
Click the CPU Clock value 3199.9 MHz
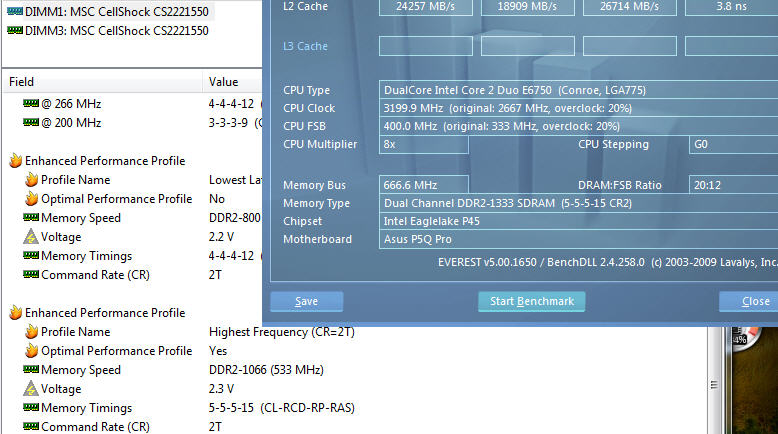click(x=579, y=108)
